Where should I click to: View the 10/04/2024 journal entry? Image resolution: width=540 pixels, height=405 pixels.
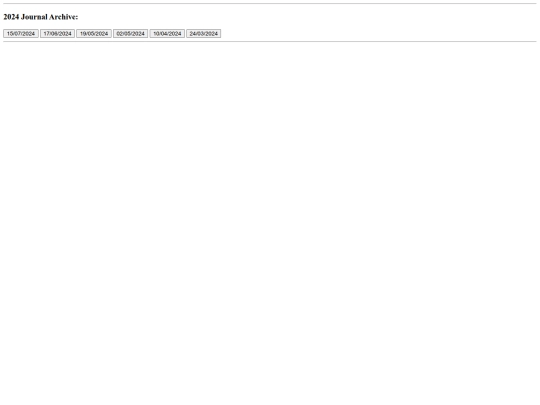(167, 33)
